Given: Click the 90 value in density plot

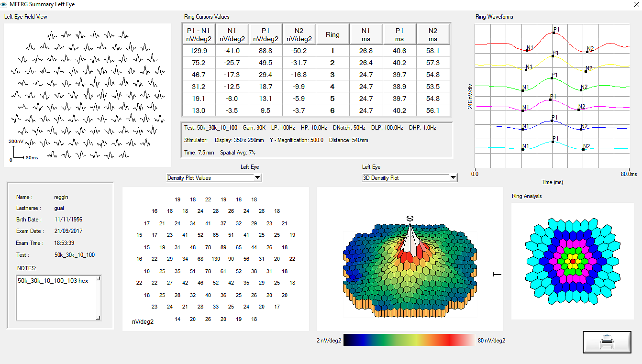Looking at the screenshot, I should point(231,259).
